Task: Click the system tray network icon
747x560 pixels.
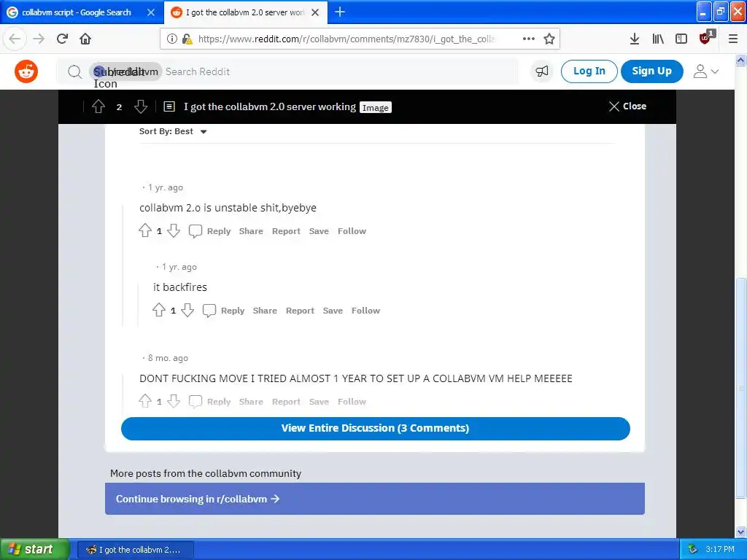Action: pos(693,550)
